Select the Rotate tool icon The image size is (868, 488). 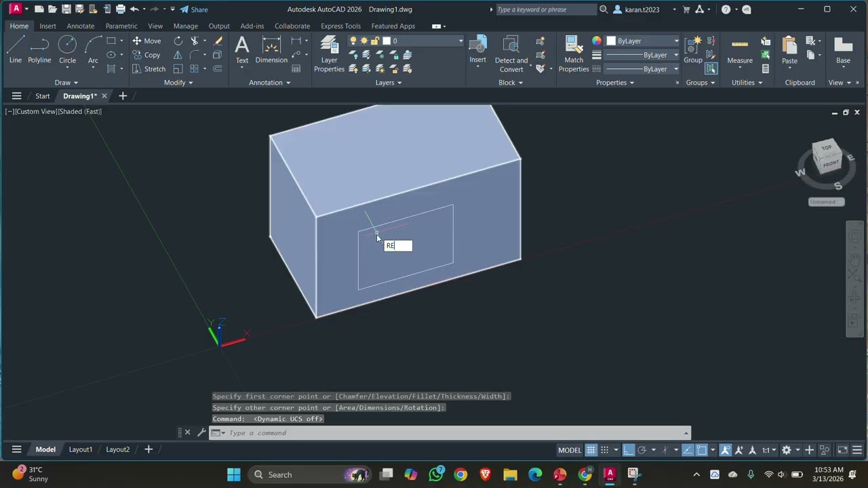click(178, 41)
